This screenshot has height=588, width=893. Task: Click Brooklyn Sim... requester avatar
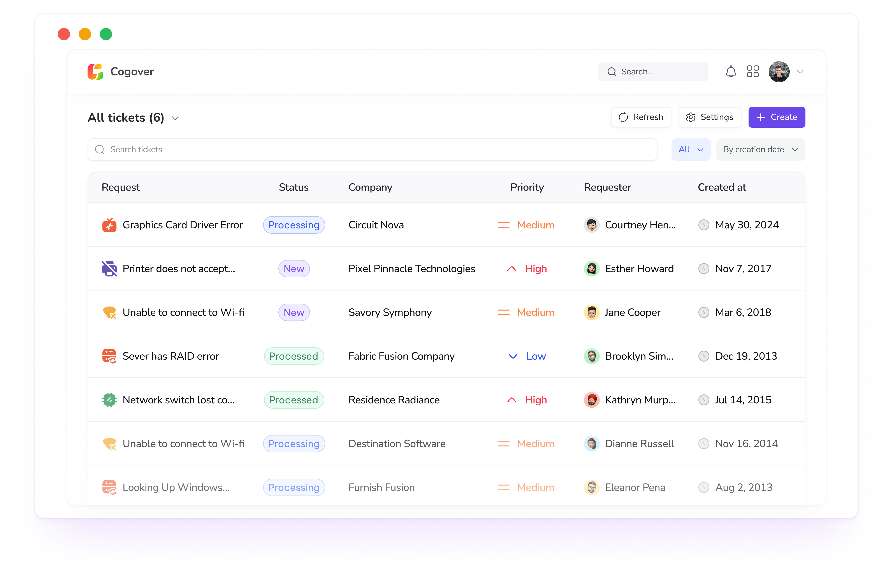coord(592,356)
